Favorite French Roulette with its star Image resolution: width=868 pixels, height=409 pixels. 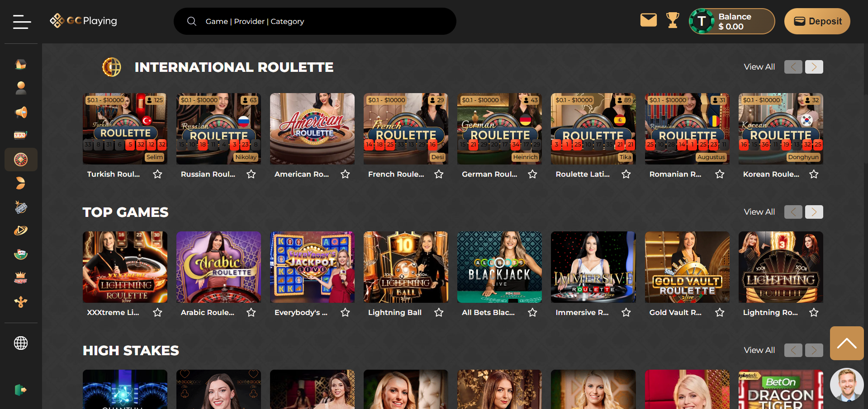coord(439,174)
